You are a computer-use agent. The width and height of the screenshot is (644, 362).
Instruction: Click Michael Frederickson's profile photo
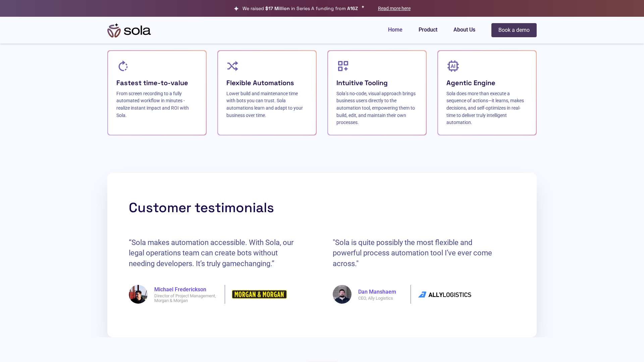click(138, 294)
